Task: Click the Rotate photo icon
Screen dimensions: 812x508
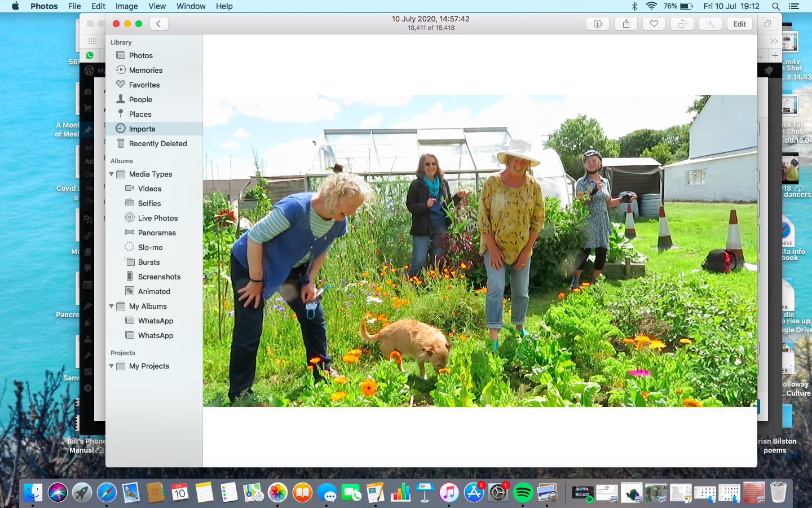Action: pos(682,24)
